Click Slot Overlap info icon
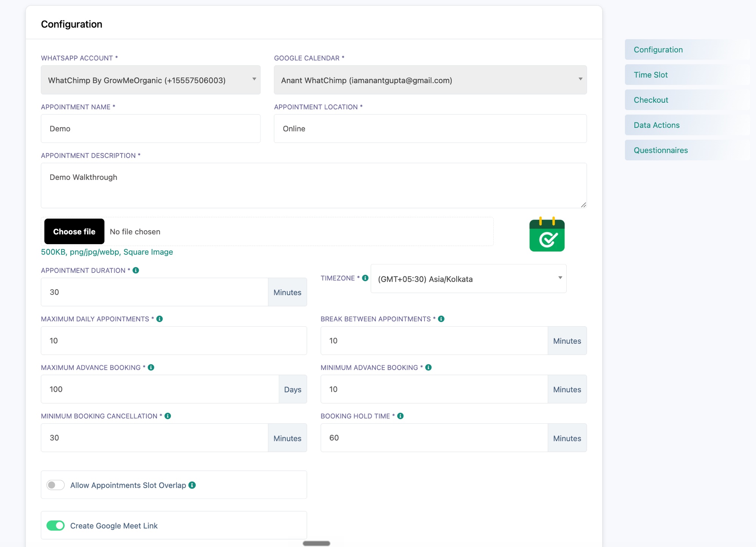The width and height of the screenshot is (756, 547). tap(192, 485)
